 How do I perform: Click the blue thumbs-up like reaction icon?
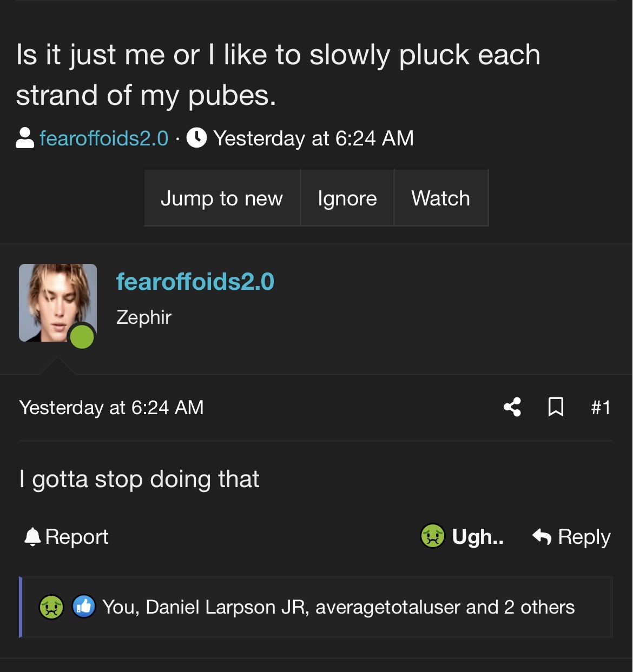(x=83, y=607)
